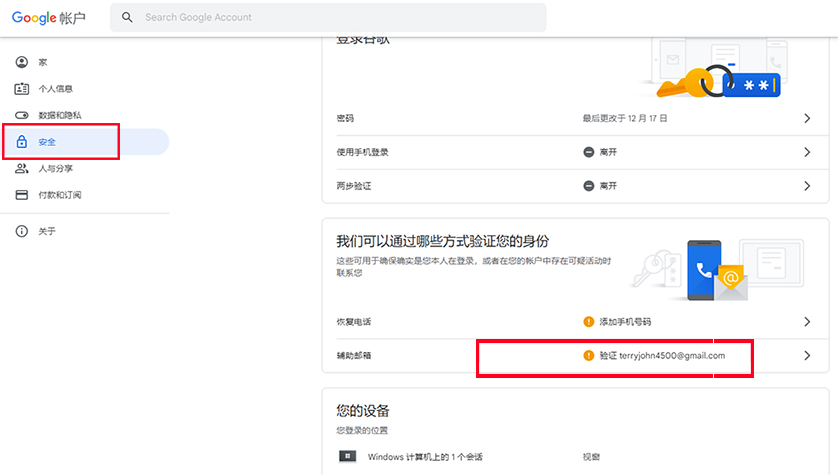Click 添加手机号码 recovery phone link
The height and width of the screenshot is (475, 838).
click(x=624, y=322)
